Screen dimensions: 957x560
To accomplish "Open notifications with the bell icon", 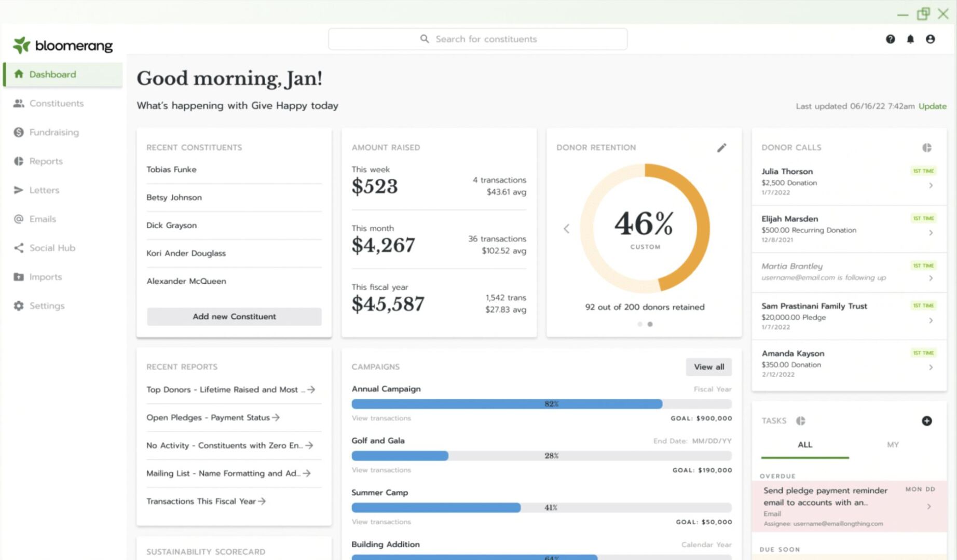I will tap(910, 39).
